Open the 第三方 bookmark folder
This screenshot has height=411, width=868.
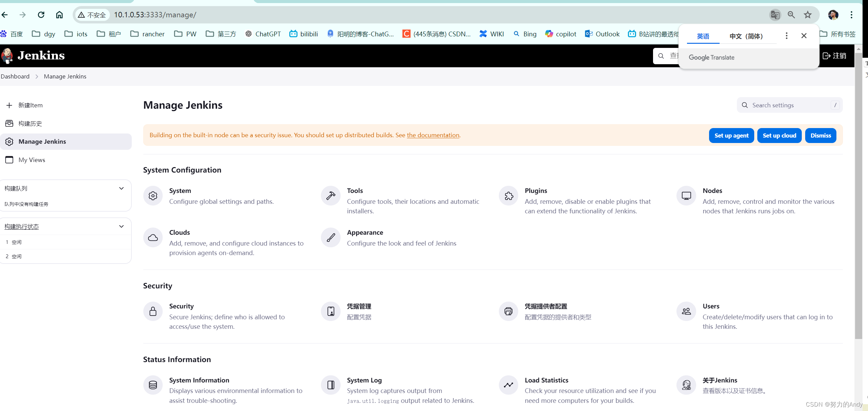click(221, 34)
